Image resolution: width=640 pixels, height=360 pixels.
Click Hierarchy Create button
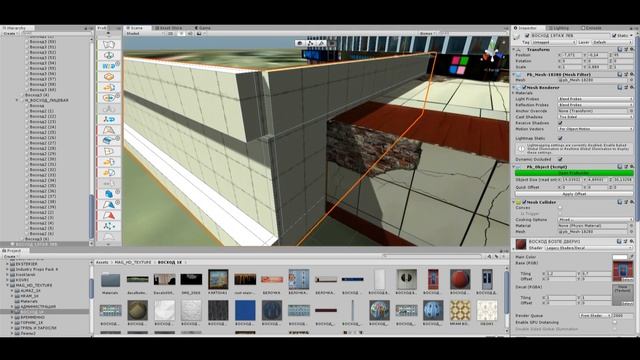tap(10, 33)
